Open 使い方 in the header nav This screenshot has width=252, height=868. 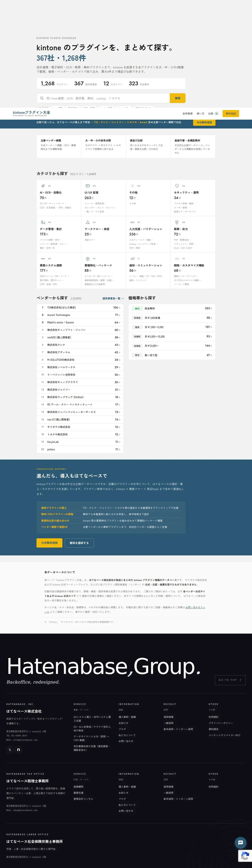(200, 114)
